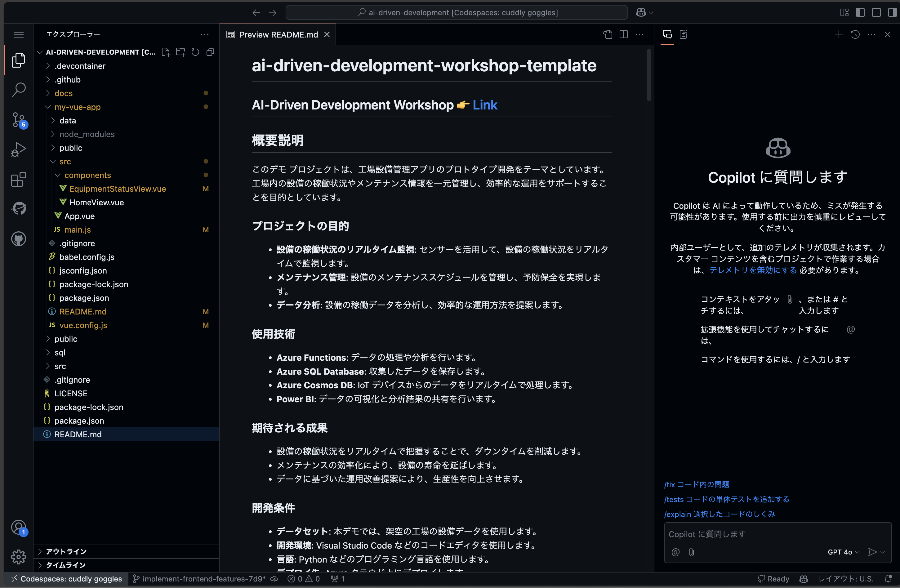Open editor more actions ellipsis
The height and width of the screenshot is (588, 900).
click(639, 34)
